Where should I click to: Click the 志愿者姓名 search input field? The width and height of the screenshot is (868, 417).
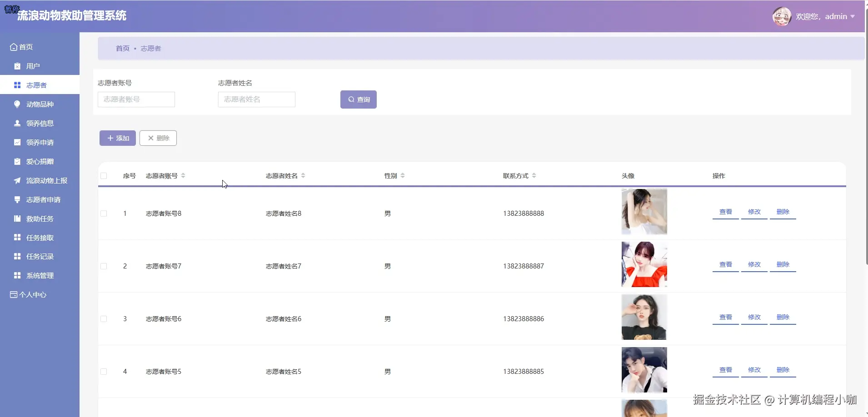click(257, 99)
